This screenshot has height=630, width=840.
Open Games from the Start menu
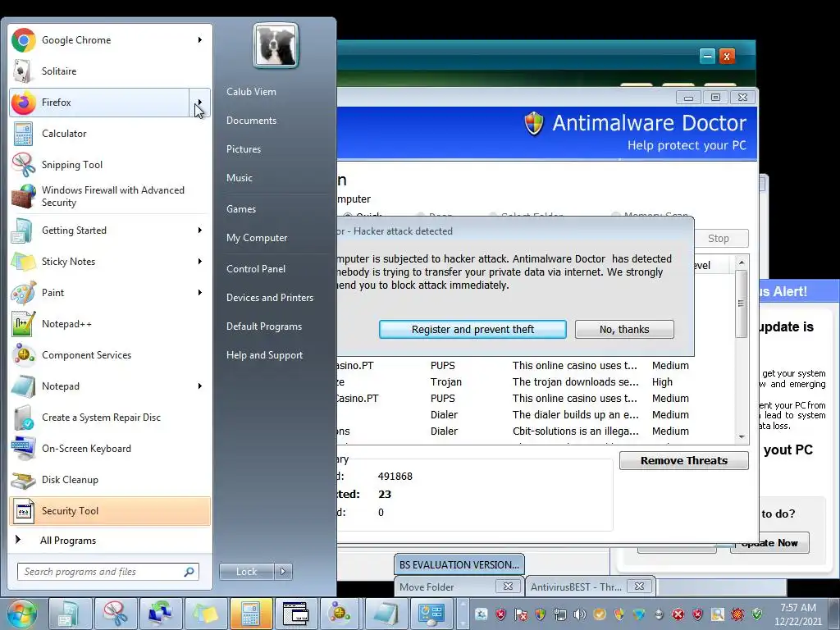click(241, 209)
